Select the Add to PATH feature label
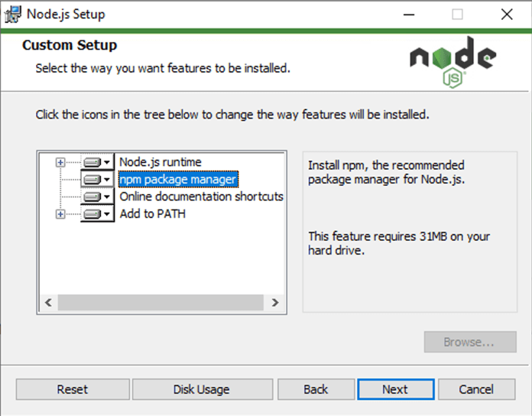Viewport: 532px width, 416px height. pos(153,214)
